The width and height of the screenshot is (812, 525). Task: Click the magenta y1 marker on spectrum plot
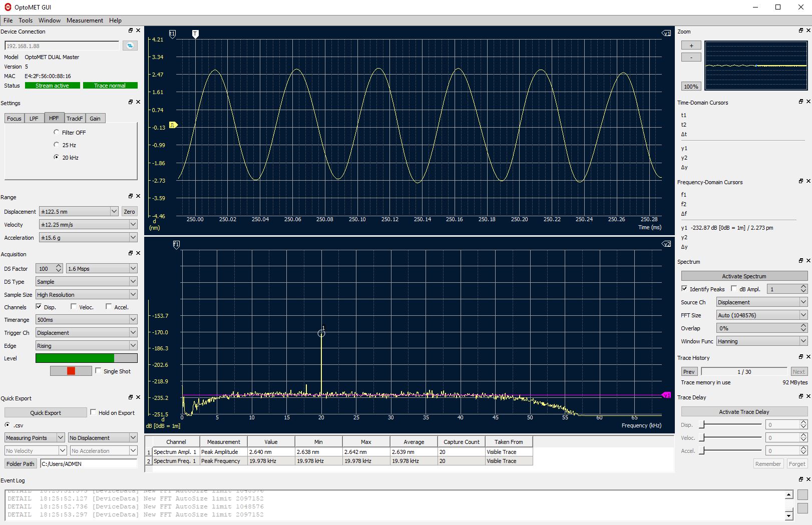[x=666, y=395]
